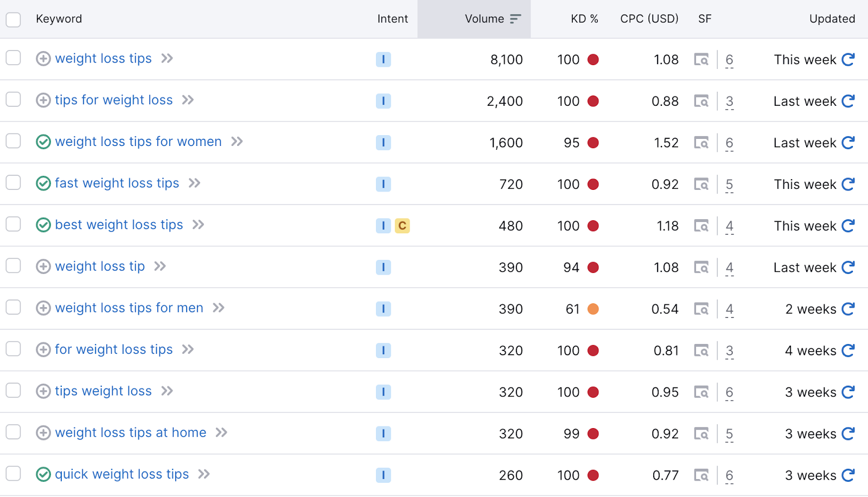The image size is (868, 497).
Task: Check the box for 'weight loss tip' row
Action: [14, 266]
